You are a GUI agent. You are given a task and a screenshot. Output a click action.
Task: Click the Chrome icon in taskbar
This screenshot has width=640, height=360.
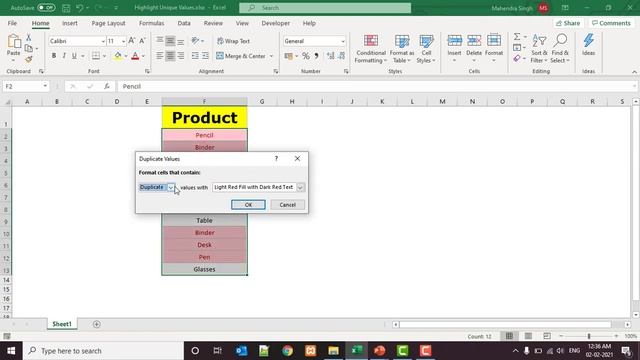[x=287, y=351]
